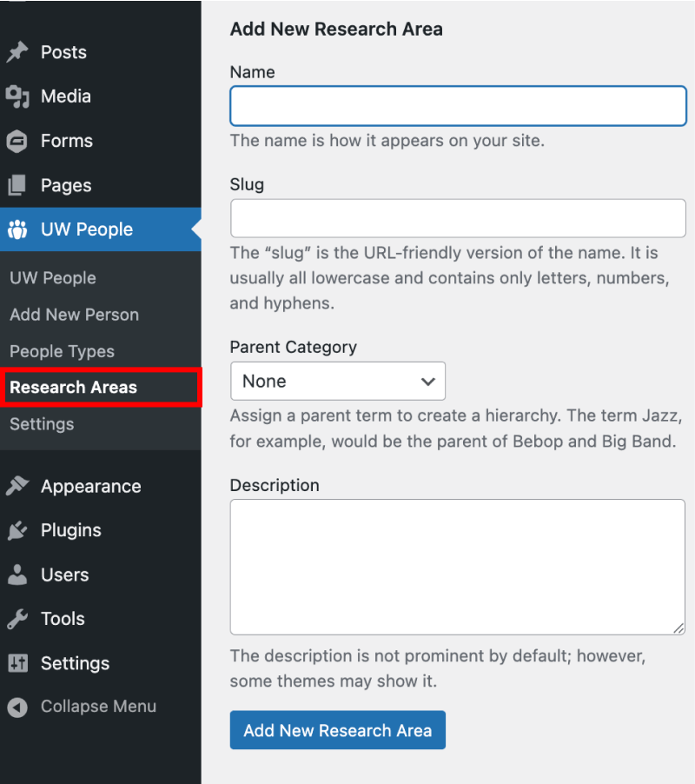Select People Types in submenu
Screen dimensions: 695x784
(62, 351)
